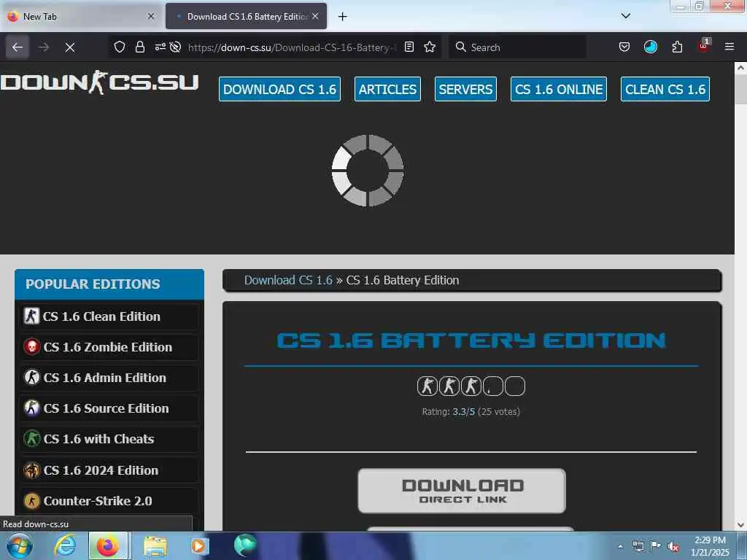Click the Counter-Strike 2.0 orange icon
747x560 pixels.
click(x=32, y=501)
